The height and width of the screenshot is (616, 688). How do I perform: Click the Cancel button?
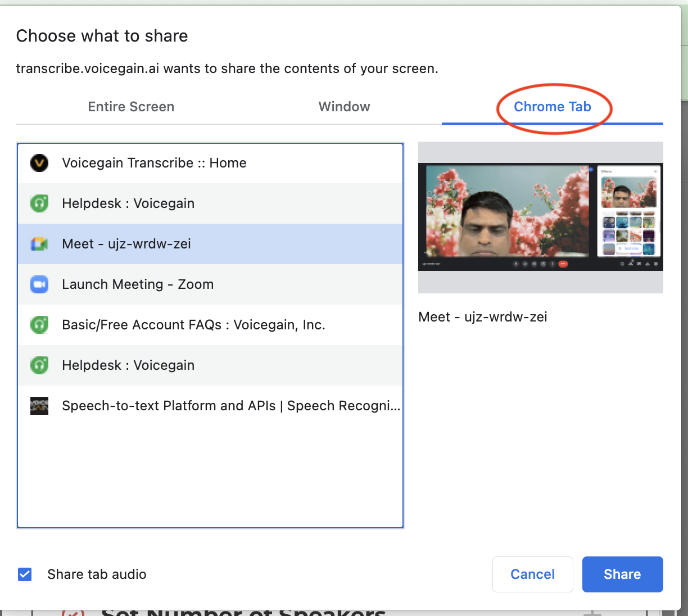[533, 574]
